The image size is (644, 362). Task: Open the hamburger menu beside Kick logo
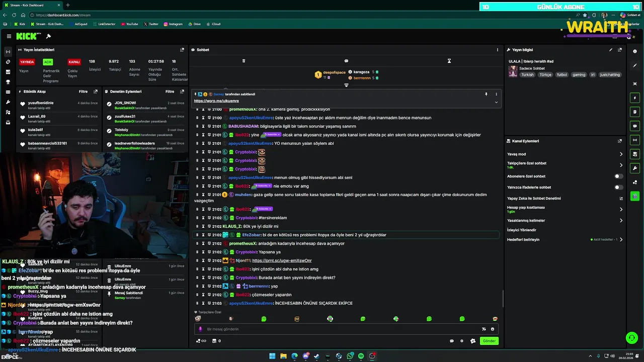9,36
